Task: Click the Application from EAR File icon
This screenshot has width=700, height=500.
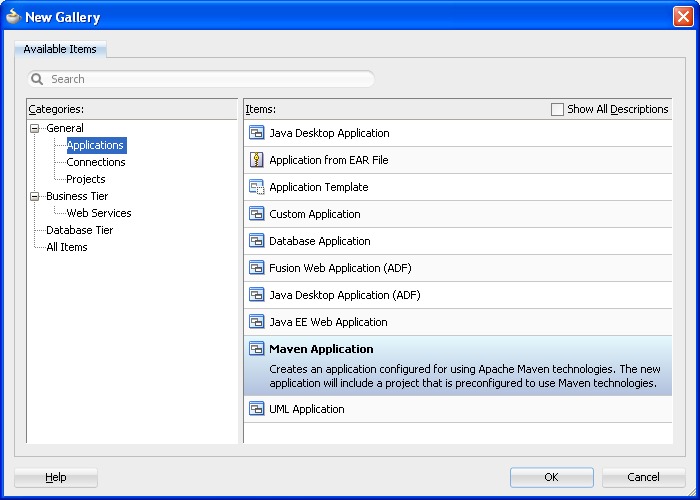Action: (256, 160)
